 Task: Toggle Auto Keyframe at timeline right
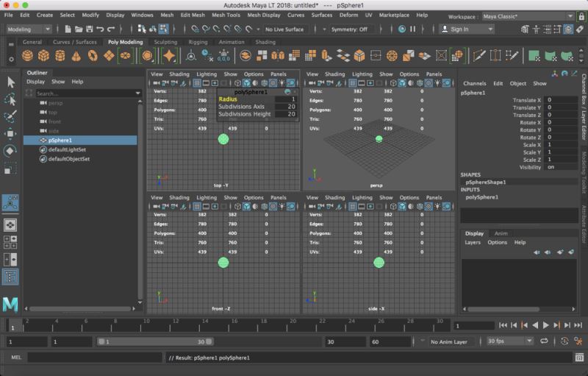(564, 341)
